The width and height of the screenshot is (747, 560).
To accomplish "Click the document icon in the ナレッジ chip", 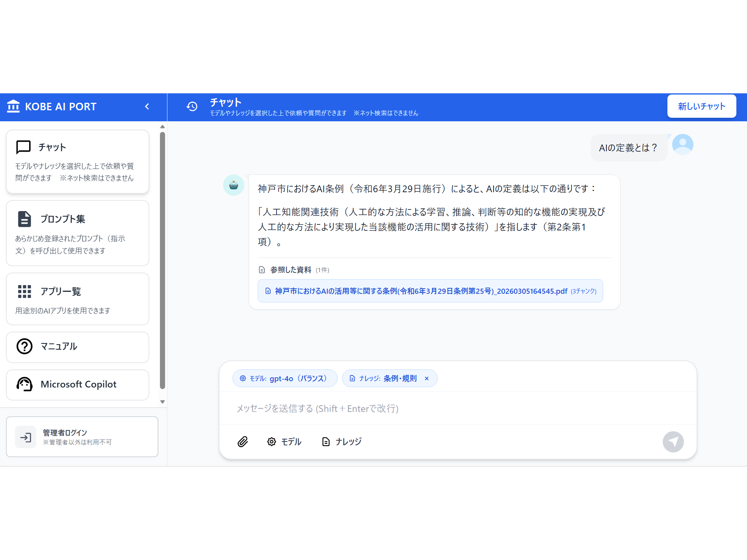I will 353,378.
